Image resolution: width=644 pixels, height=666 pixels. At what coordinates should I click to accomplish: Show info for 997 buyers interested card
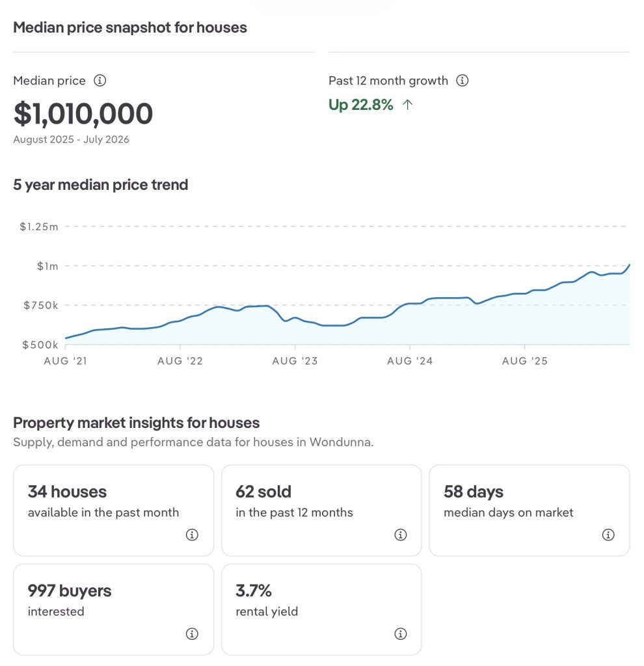click(192, 633)
